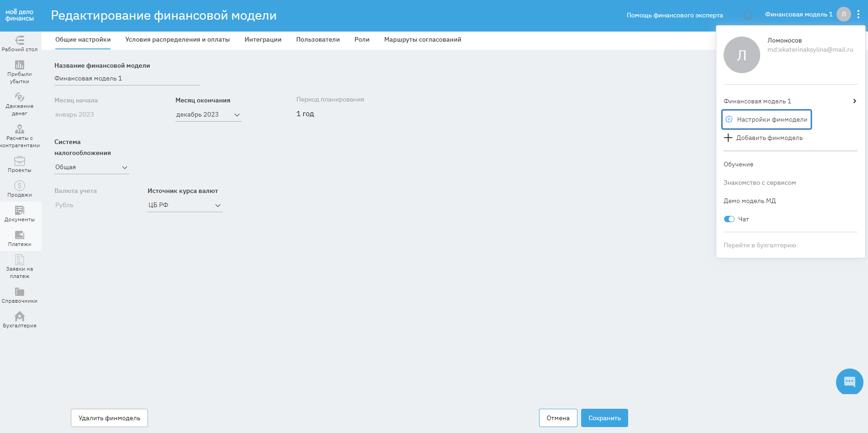Open the Пользователи tab
The image size is (868, 433).
coord(318,40)
